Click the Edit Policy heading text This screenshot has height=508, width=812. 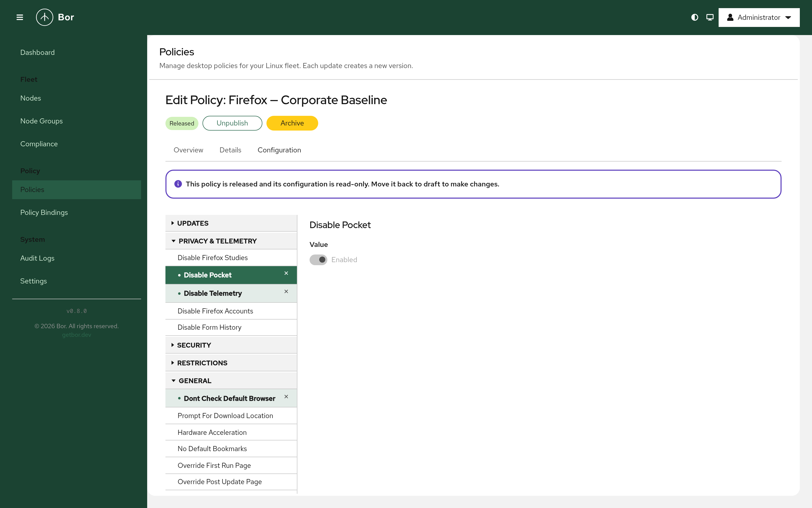click(x=276, y=100)
